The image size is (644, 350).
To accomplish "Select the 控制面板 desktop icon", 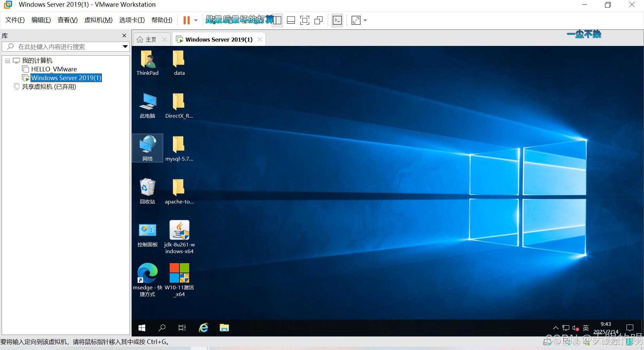I will [148, 235].
